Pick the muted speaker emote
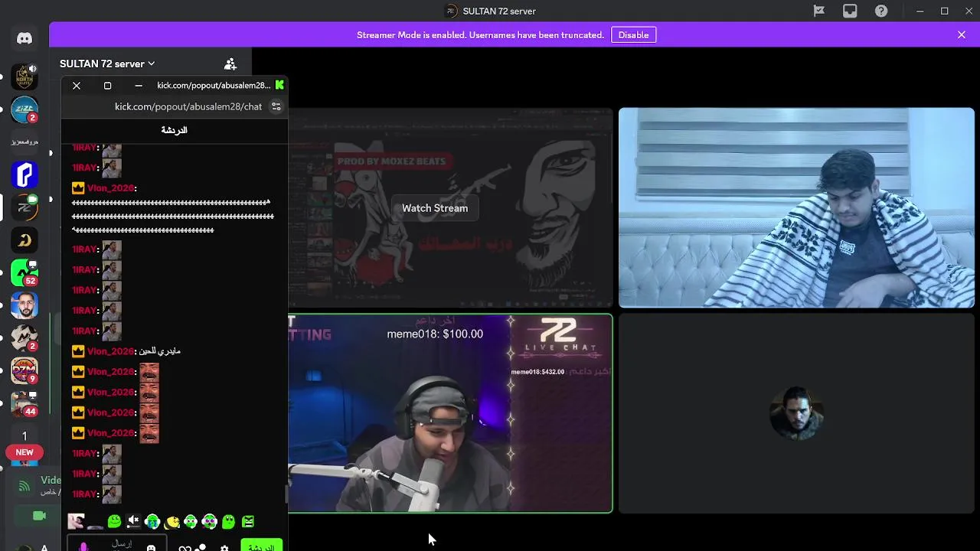Viewport: 980px width, 551px height. point(133,522)
